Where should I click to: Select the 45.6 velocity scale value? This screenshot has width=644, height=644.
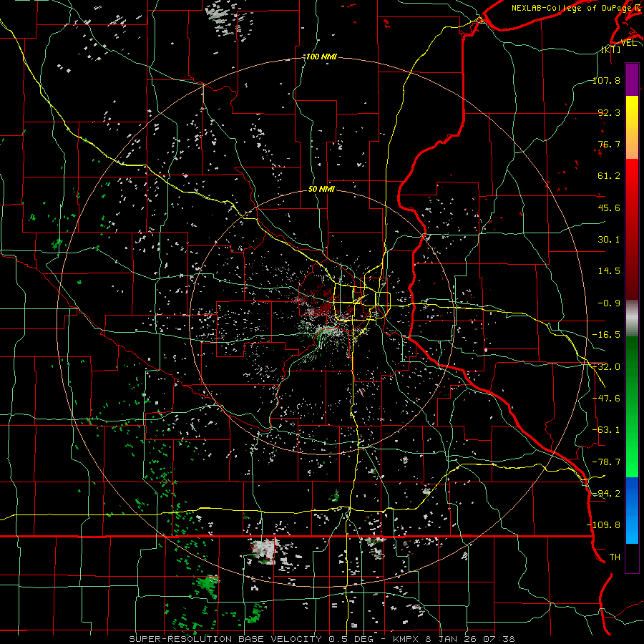coord(609,208)
